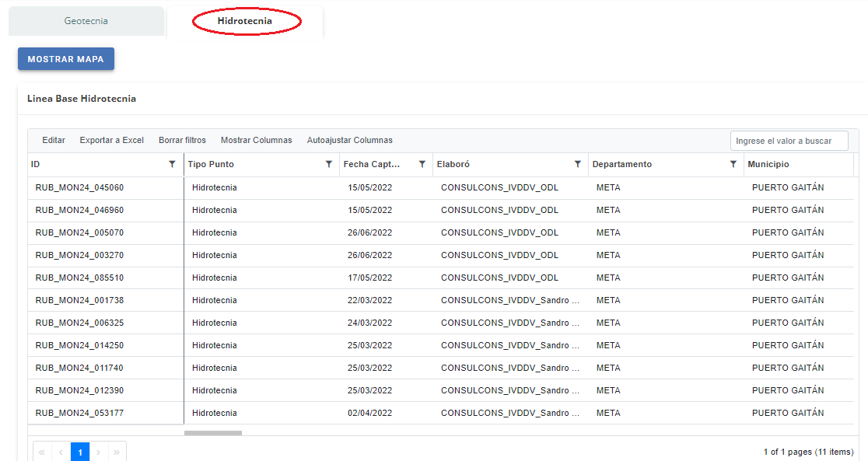Viewport: 868px width, 461px height.
Task: Click Borrar filtros to clear filters
Action: click(x=182, y=141)
